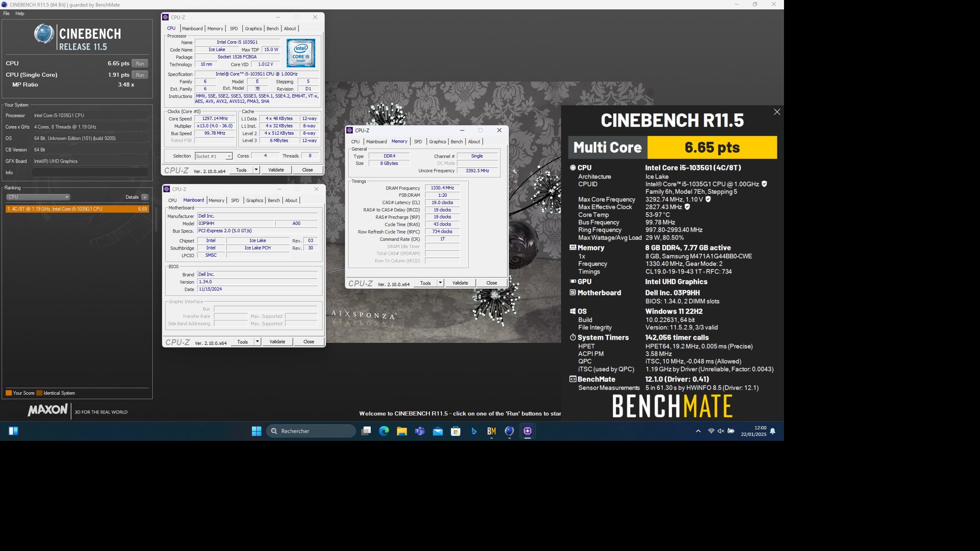Click the Identical System legend swatch

39,393
